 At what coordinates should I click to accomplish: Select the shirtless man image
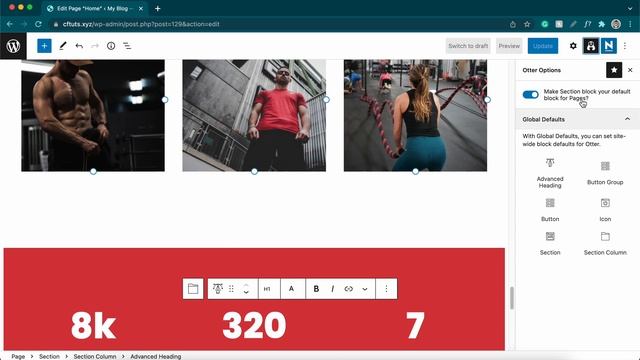(x=93, y=116)
